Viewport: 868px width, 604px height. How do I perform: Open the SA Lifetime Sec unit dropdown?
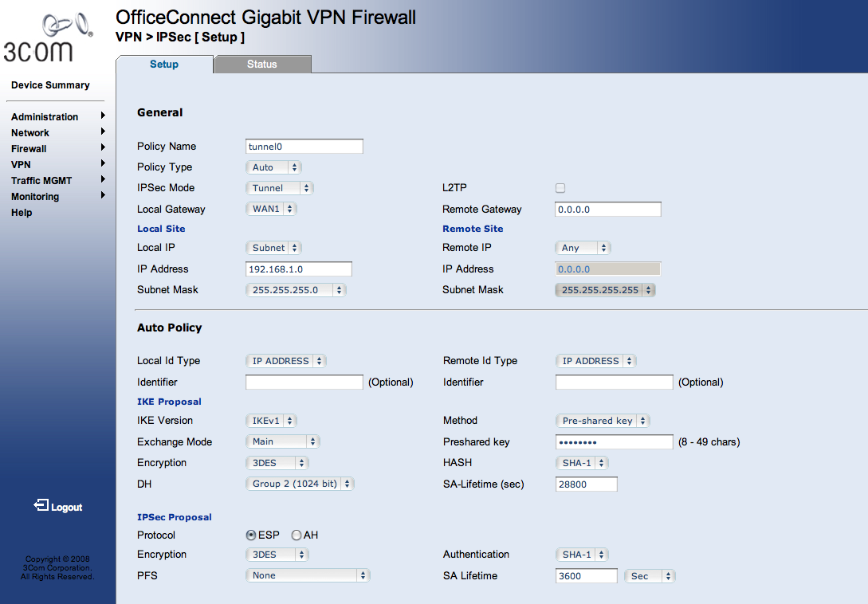pos(650,576)
